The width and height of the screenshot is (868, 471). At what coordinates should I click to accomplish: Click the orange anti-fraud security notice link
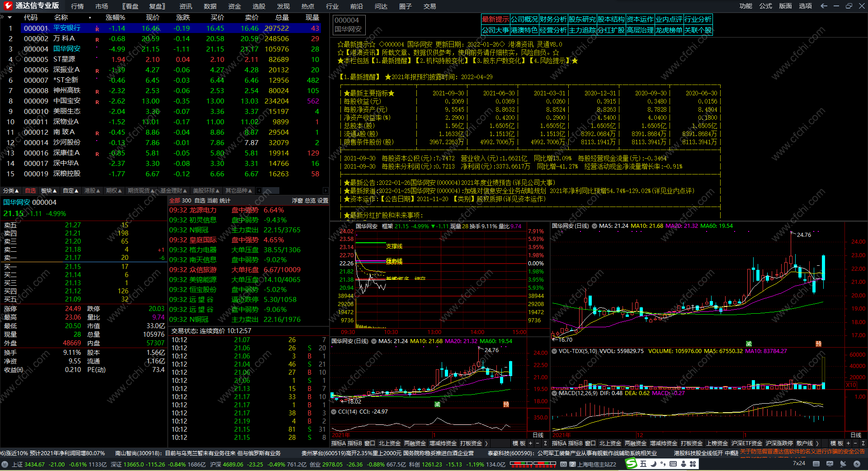[x=803, y=452]
